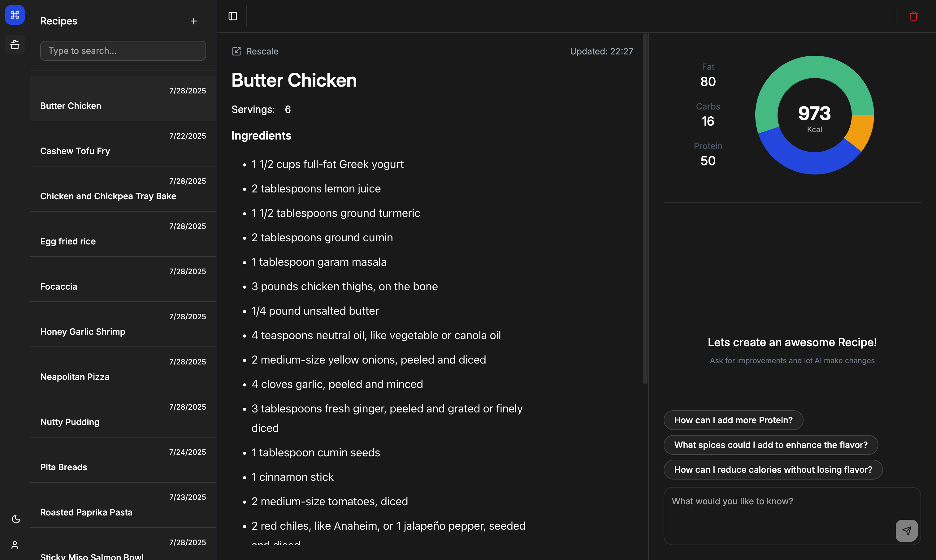
Task: Open the Neapolitan Pizza recipe
Action: click(123, 369)
